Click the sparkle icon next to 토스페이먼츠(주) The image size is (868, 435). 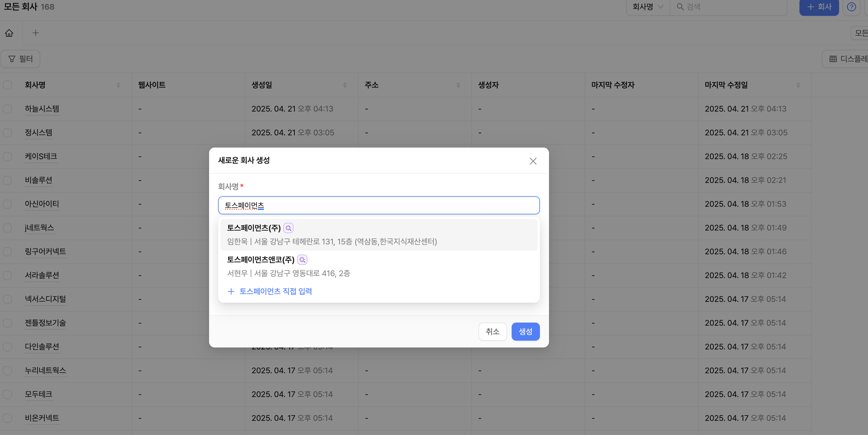(x=288, y=228)
